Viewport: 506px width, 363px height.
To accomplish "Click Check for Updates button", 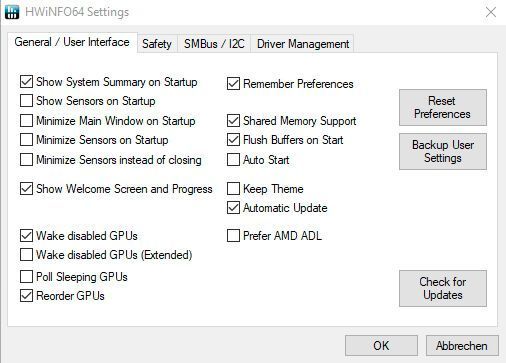I will coord(443,288).
